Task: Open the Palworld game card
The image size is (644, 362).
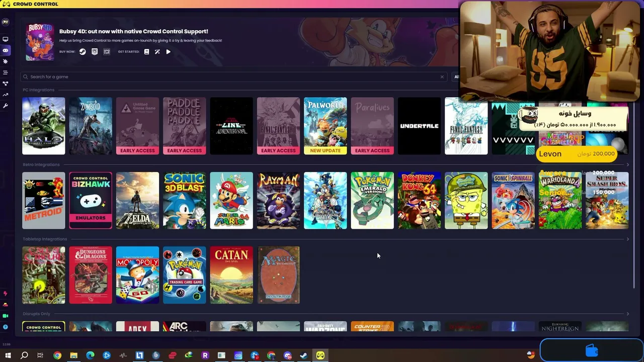Action: tap(326, 126)
